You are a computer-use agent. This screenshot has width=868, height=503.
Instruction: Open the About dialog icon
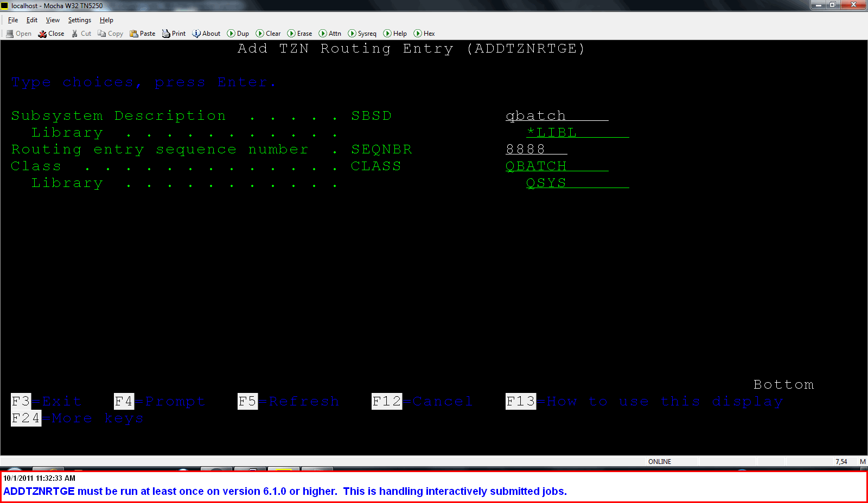coord(206,33)
